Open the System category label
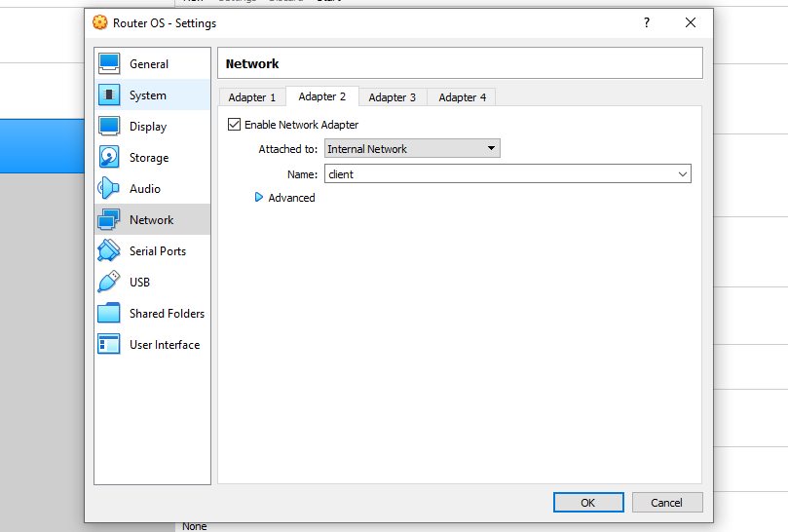The width and height of the screenshot is (788, 532). tap(148, 95)
